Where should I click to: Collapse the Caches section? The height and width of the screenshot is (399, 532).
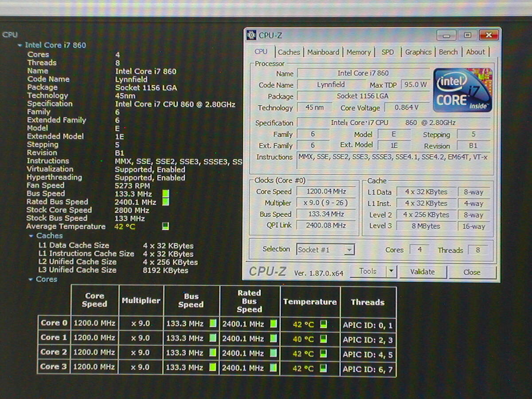[x=31, y=236]
